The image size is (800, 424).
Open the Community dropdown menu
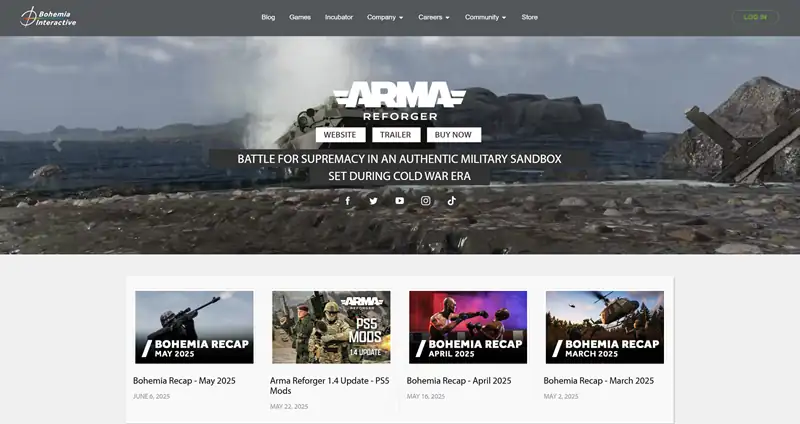pyautogui.click(x=485, y=17)
